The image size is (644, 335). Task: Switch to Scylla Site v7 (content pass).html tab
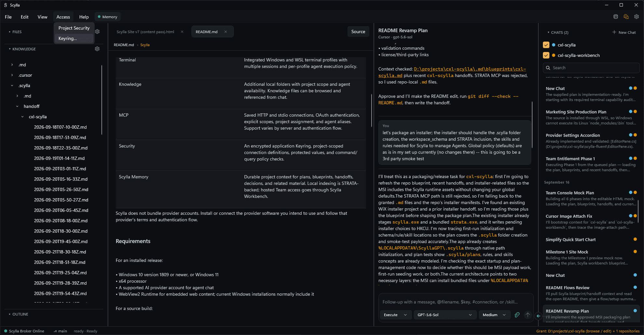[145, 32]
